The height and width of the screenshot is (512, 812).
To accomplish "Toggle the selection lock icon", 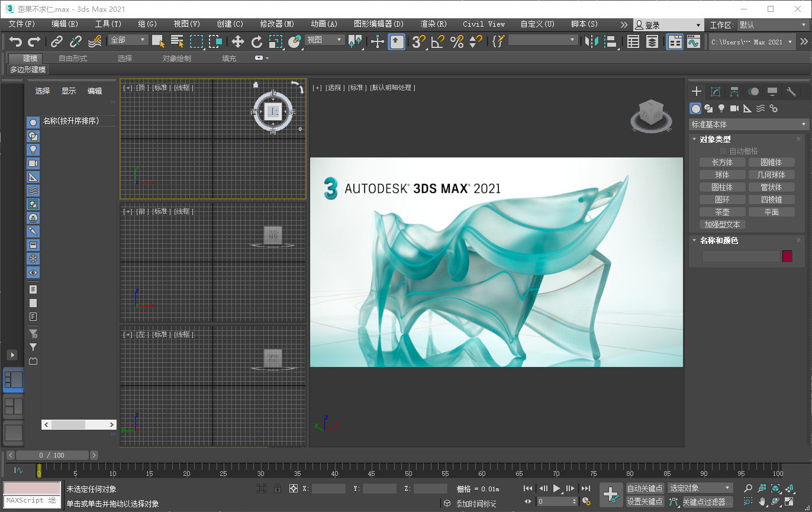I will (x=277, y=488).
